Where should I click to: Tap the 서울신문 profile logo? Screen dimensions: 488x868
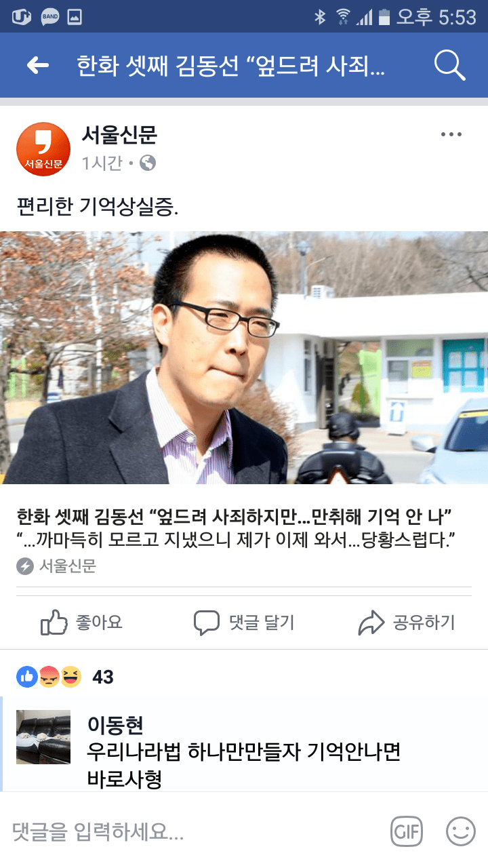coord(43,149)
